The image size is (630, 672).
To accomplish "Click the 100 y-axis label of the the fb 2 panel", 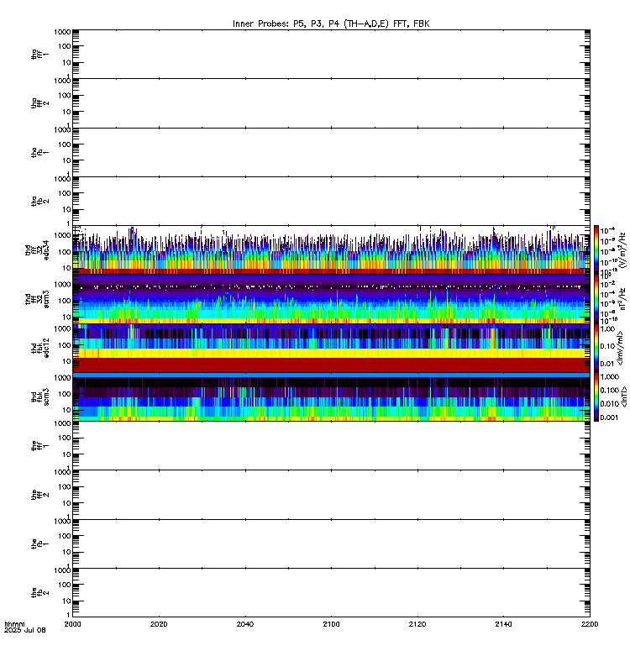I will point(65,585).
